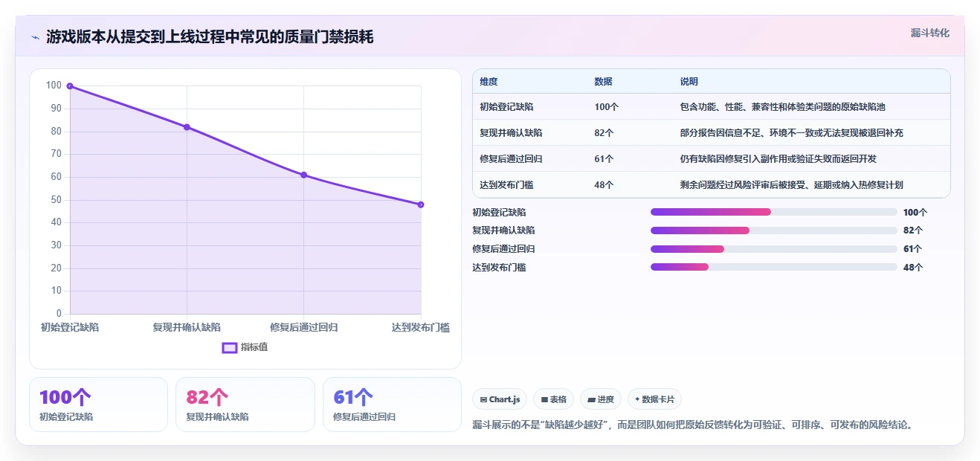Click the chart data point at 48
Screen dimensions: 980x461
pyautogui.click(x=421, y=204)
